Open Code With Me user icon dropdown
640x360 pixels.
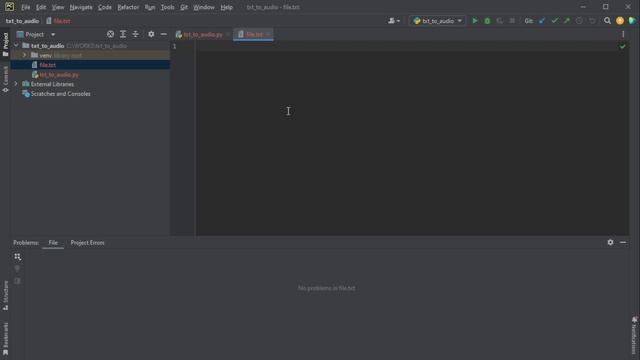[394, 20]
